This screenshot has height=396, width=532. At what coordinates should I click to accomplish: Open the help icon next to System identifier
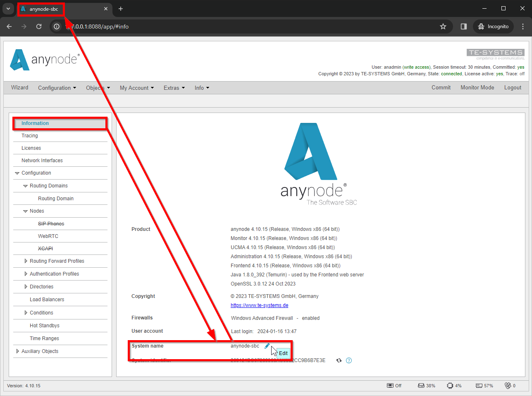coord(348,360)
